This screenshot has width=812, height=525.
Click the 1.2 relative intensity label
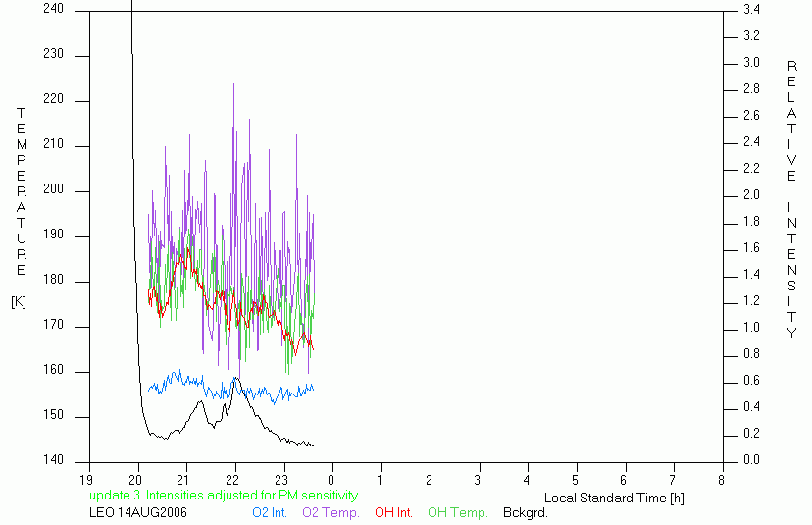point(751,300)
